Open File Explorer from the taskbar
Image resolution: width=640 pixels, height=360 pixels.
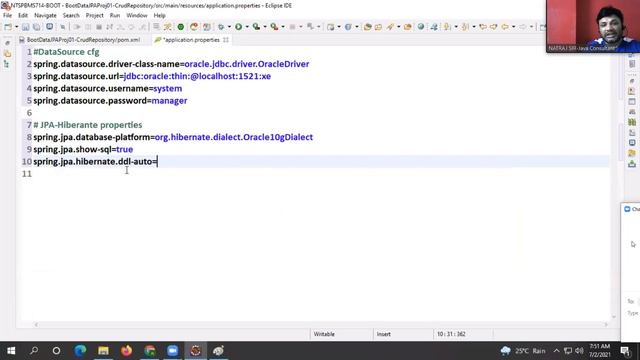103,351
